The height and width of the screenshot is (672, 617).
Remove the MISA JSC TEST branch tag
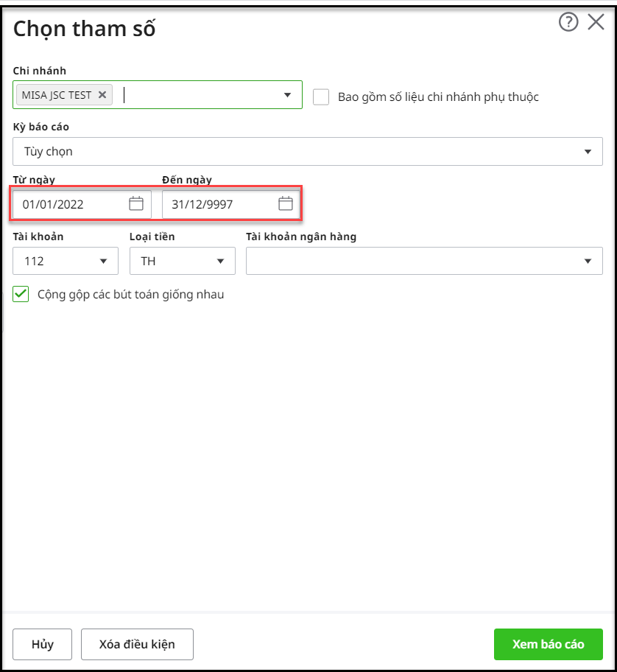(102, 95)
